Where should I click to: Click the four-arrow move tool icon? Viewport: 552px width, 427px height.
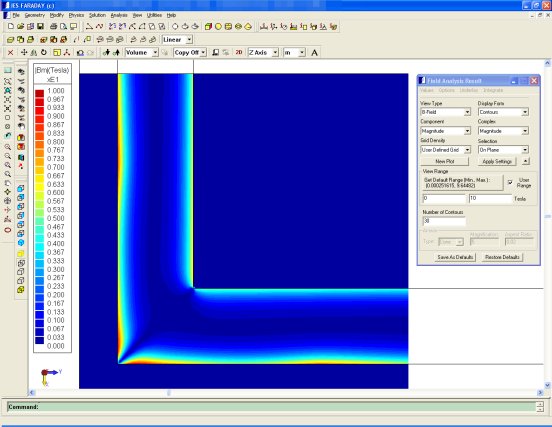click(24, 52)
